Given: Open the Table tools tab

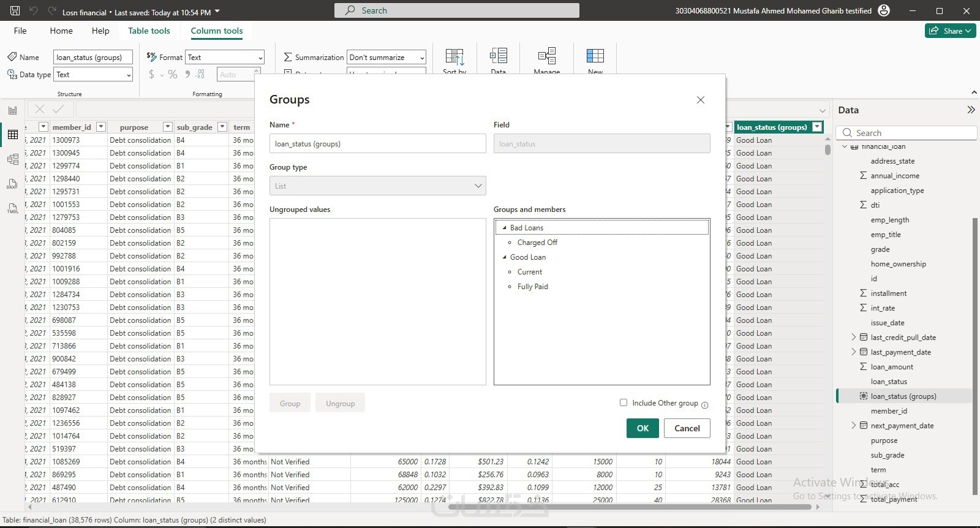Looking at the screenshot, I should tap(149, 31).
